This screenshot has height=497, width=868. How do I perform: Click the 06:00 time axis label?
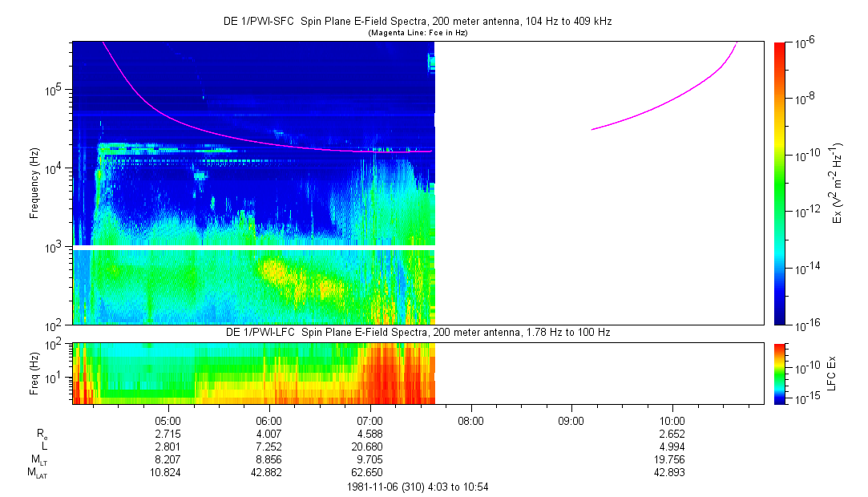[268, 420]
